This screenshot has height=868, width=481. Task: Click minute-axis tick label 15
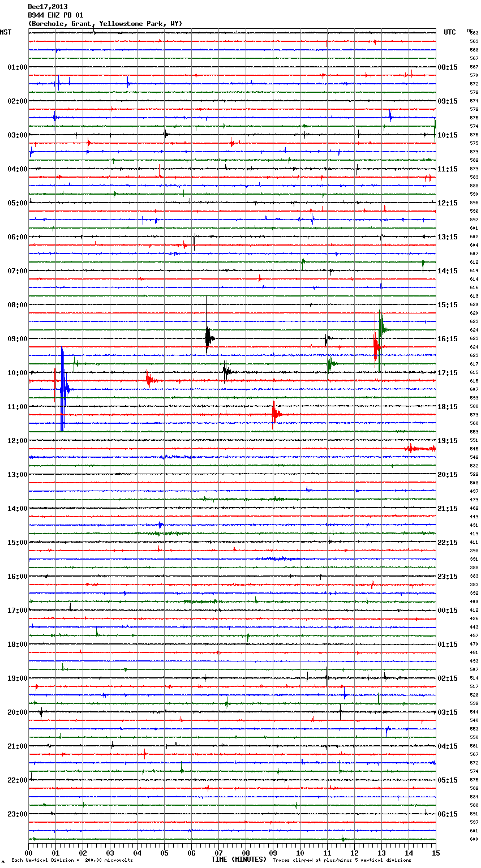(x=435, y=853)
